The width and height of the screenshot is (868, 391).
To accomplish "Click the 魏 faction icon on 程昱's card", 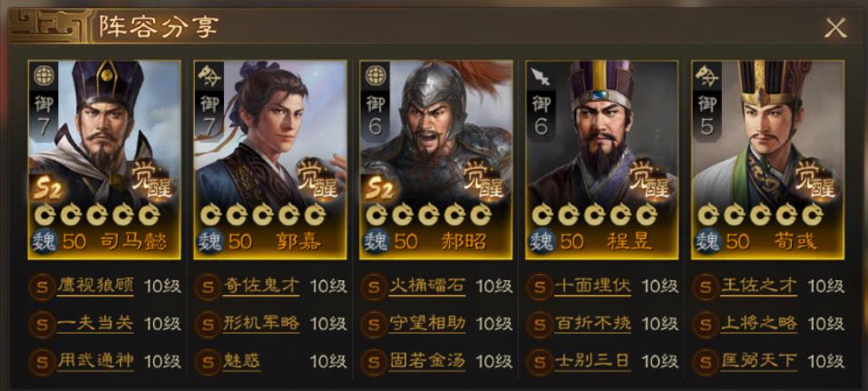I will (542, 242).
